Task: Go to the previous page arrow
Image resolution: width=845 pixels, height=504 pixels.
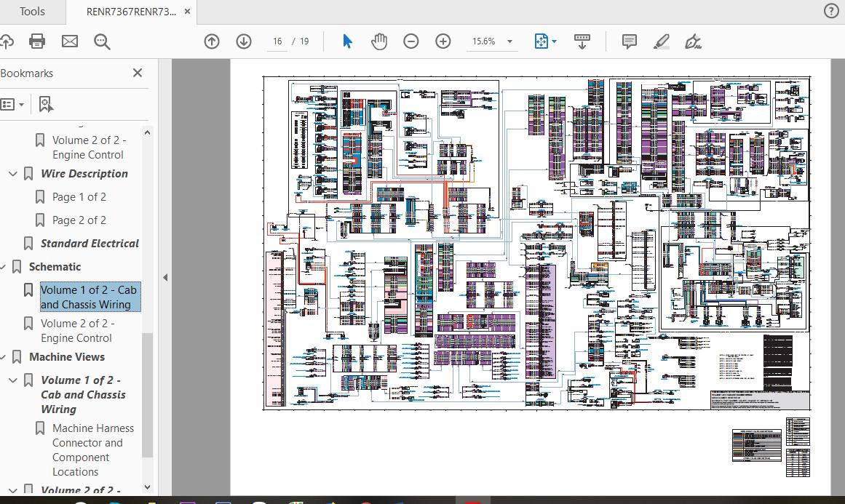Action: (x=212, y=41)
